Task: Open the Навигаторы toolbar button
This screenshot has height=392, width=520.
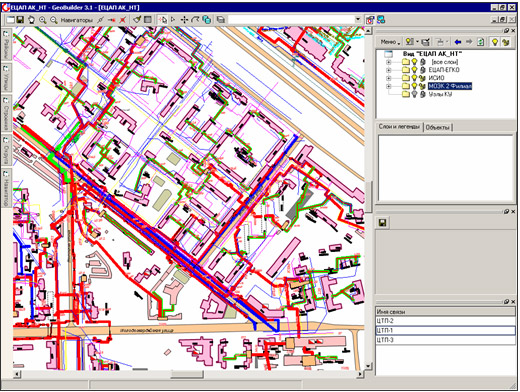Action: pyautogui.click(x=76, y=20)
